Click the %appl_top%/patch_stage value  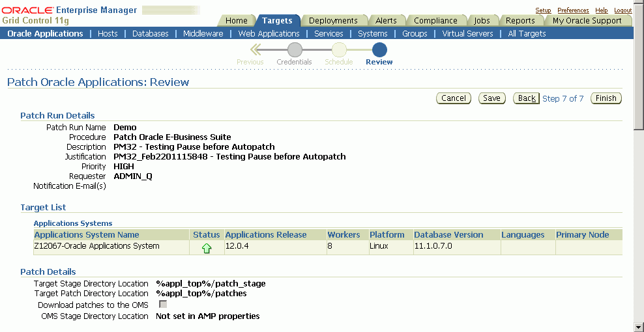pyautogui.click(x=211, y=284)
